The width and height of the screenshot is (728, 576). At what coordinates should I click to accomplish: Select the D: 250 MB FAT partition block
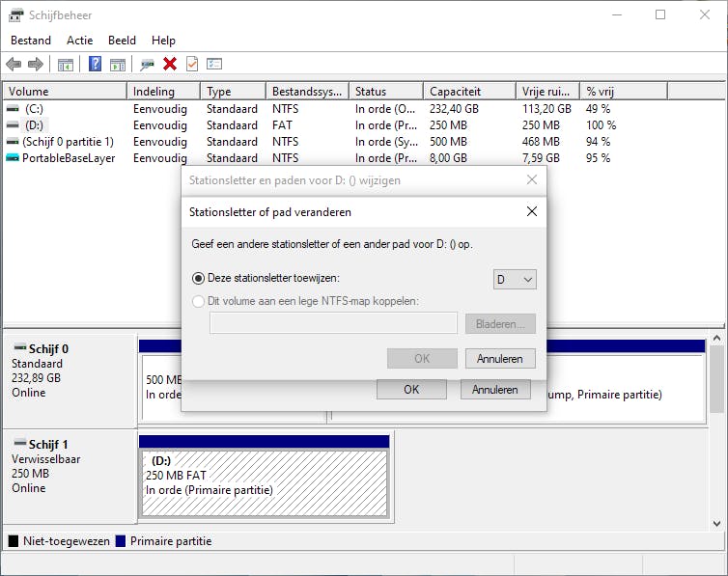click(264, 482)
